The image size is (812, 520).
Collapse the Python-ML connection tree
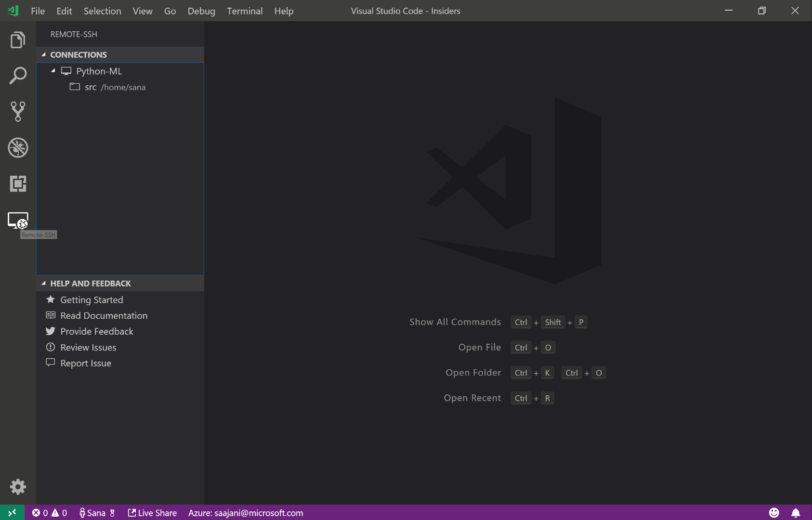(x=54, y=71)
